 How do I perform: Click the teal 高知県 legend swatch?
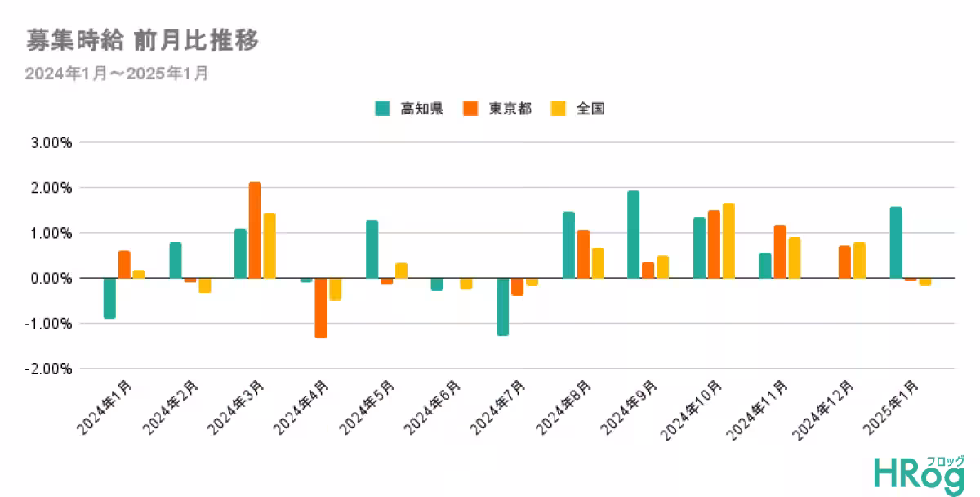381,109
